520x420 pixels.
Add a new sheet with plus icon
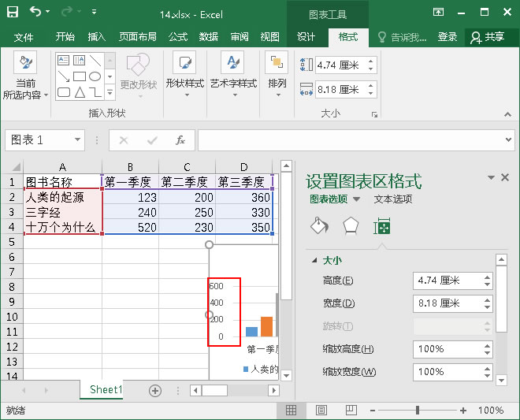(x=155, y=391)
